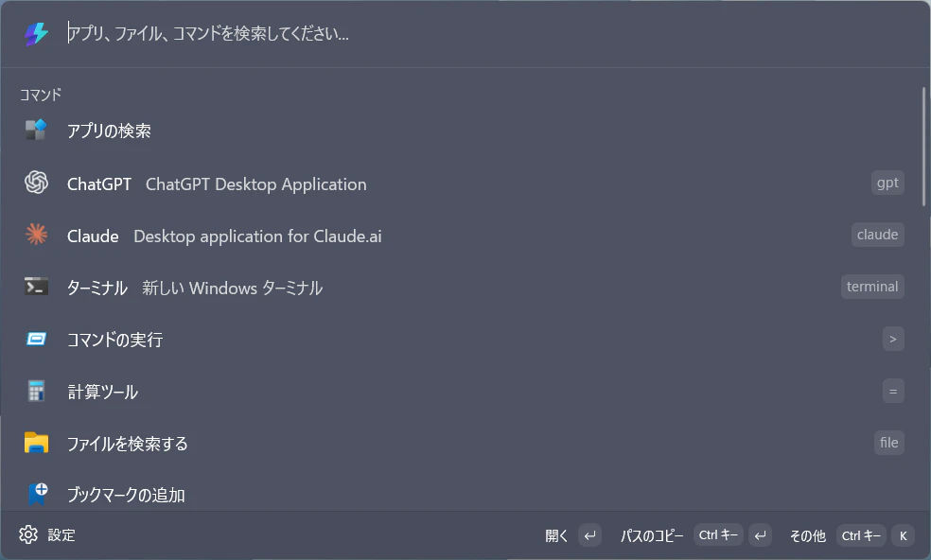Click the Enter key icon beside 開く
Screen dimensions: 931x560
tap(589, 535)
